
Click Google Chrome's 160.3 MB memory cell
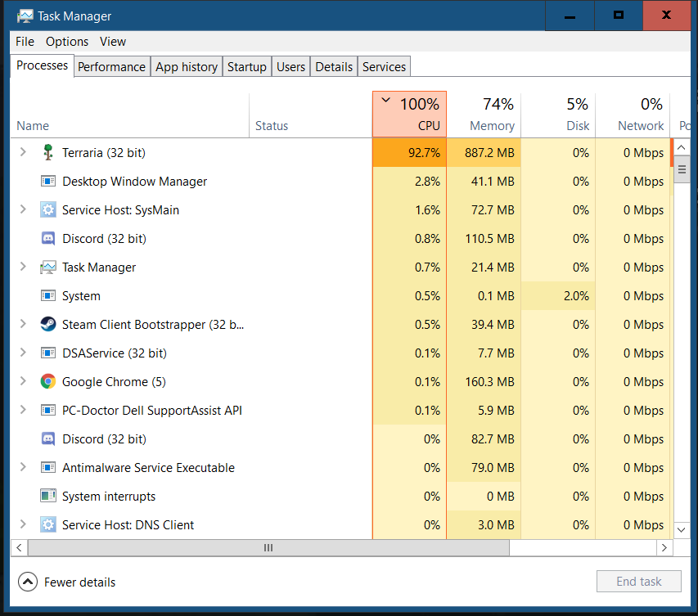coord(484,381)
